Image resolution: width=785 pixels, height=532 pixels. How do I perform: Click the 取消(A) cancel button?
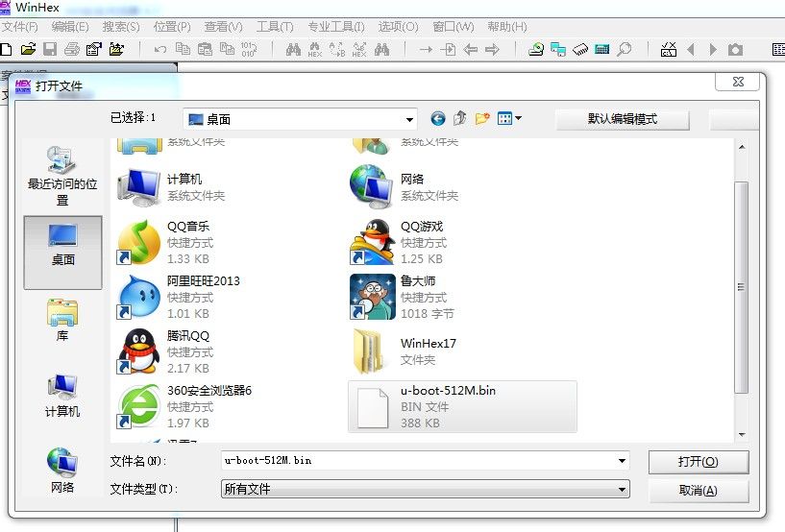(699, 491)
